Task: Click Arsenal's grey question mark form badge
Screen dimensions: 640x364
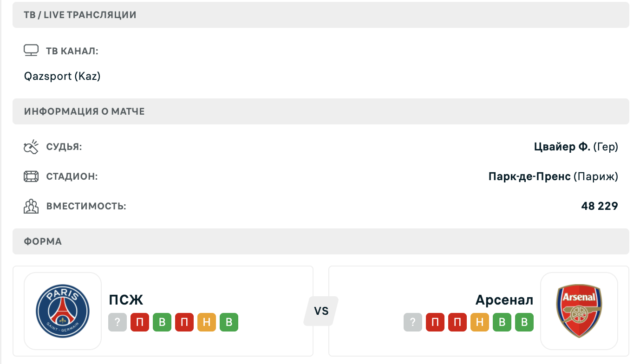Action: click(x=413, y=322)
